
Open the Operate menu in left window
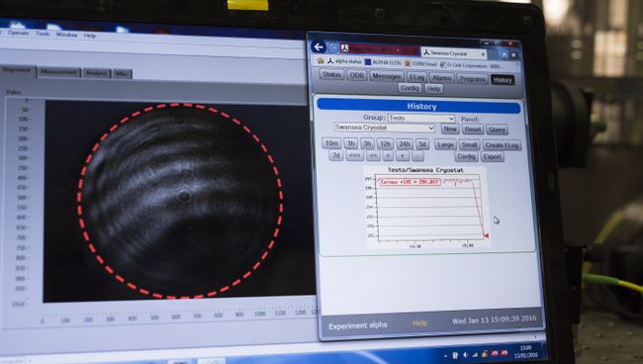point(18,33)
